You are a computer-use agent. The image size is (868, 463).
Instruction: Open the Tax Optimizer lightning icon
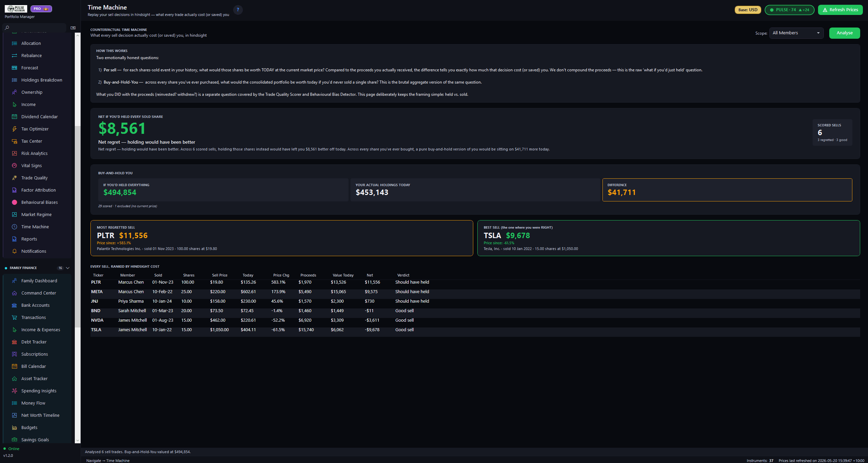[x=14, y=129]
